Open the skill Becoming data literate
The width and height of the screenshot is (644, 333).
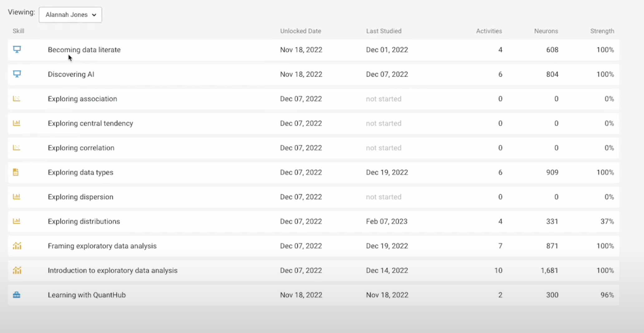pyautogui.click(x=84, y=50)
